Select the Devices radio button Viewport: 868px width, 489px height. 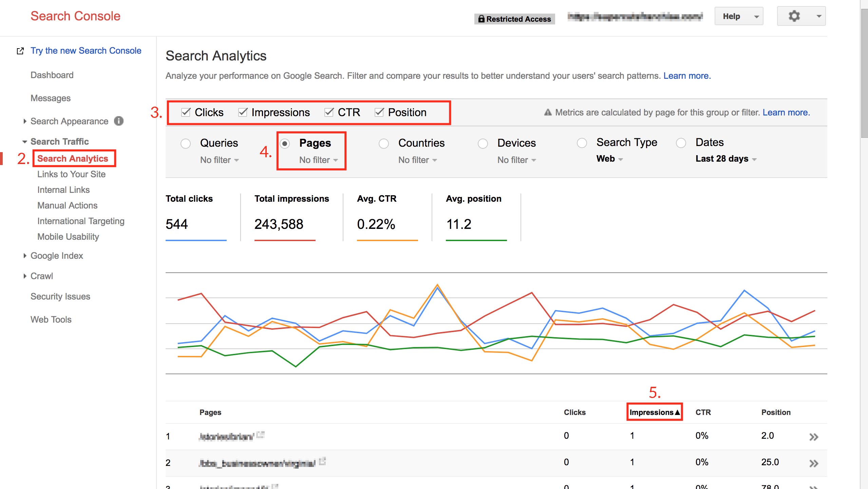[x=483, y=144]
